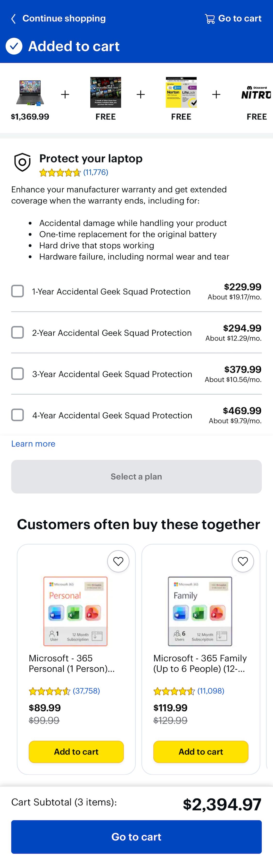
Task: Open Microsoft 365 Personal's 37,758 reviews
Action: coord(86,691)
